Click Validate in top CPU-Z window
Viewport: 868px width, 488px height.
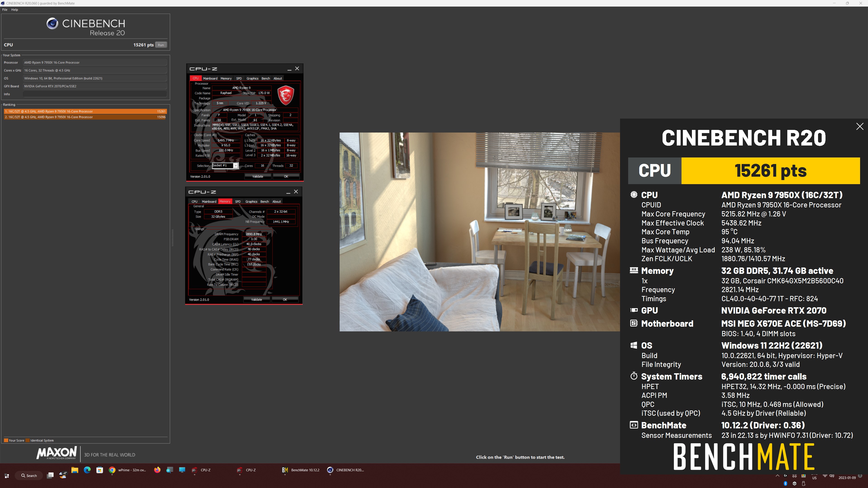coord(258,176)
